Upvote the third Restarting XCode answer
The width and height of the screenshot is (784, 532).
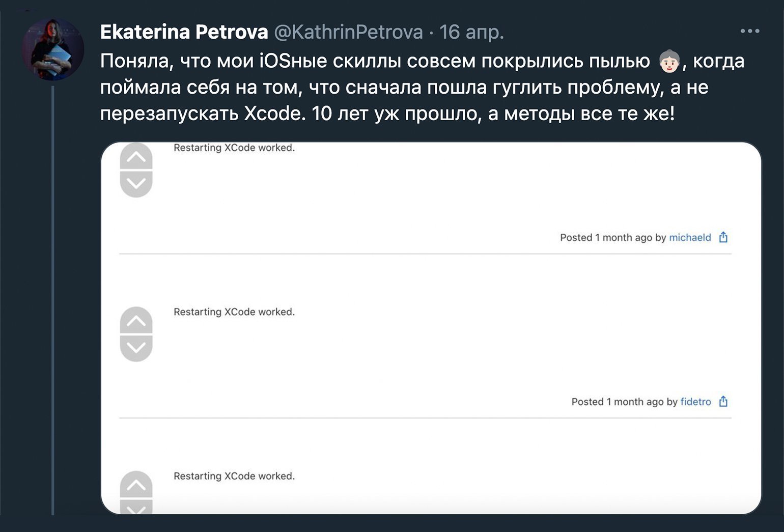136,485
